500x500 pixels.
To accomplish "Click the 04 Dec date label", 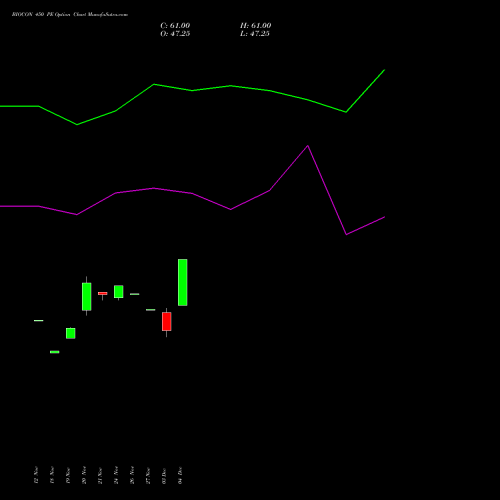I will (x=180, y=475).
